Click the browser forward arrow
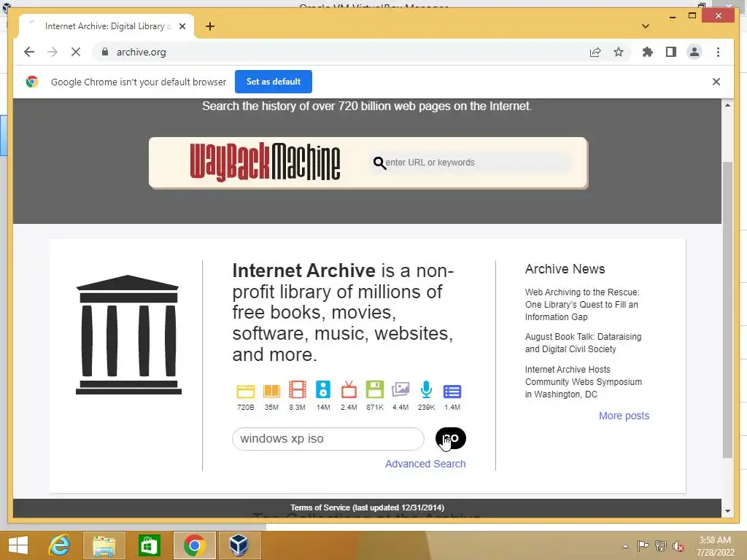The image size is (747, 560). 53,52
